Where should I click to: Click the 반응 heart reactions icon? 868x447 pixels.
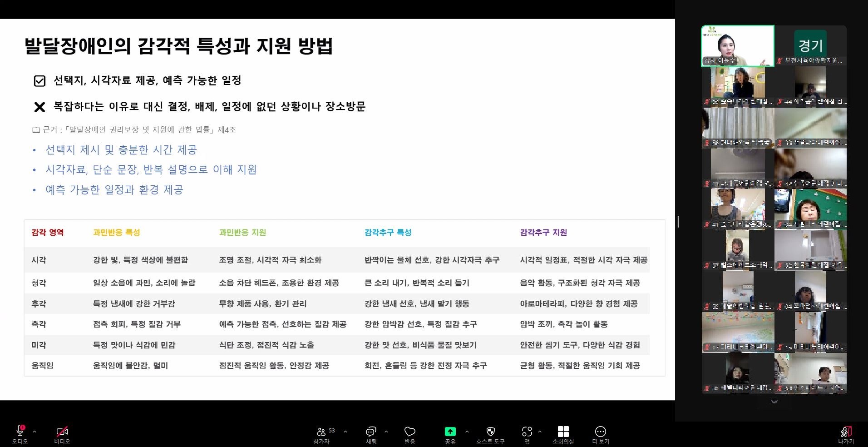pos(409,432)
